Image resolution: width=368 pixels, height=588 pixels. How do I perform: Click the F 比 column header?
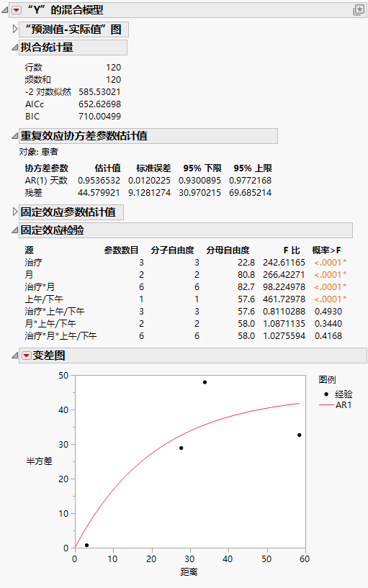click(x=292, y=250)
